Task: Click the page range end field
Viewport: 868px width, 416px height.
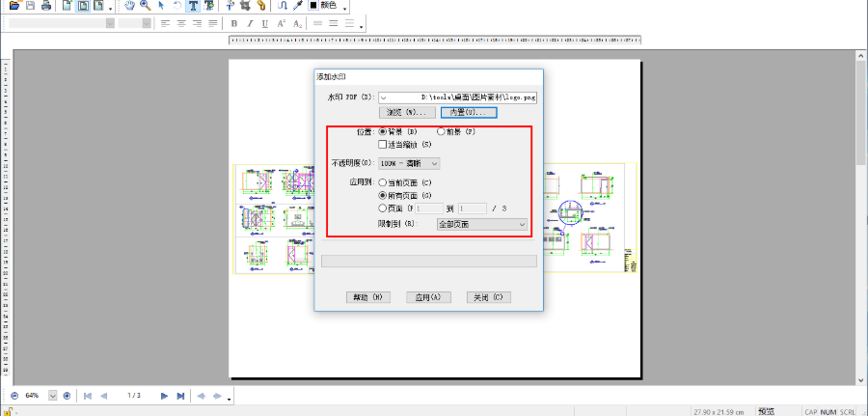Action: [x=473, y=208]
